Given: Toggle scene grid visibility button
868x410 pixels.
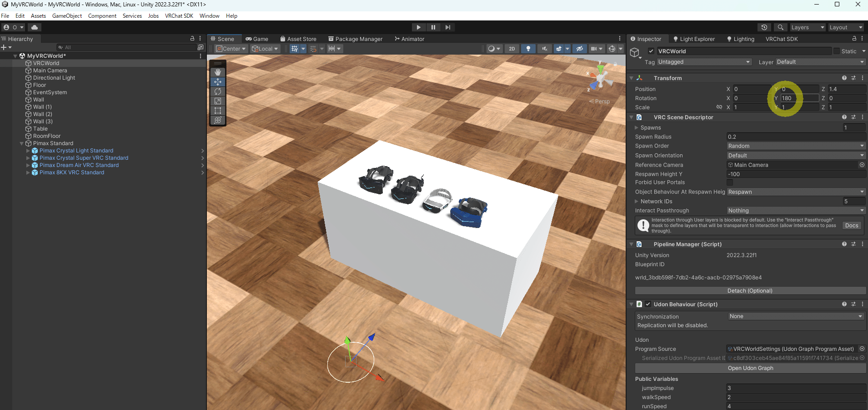Looking at the screenshot, I should click(x=295, y=49).
